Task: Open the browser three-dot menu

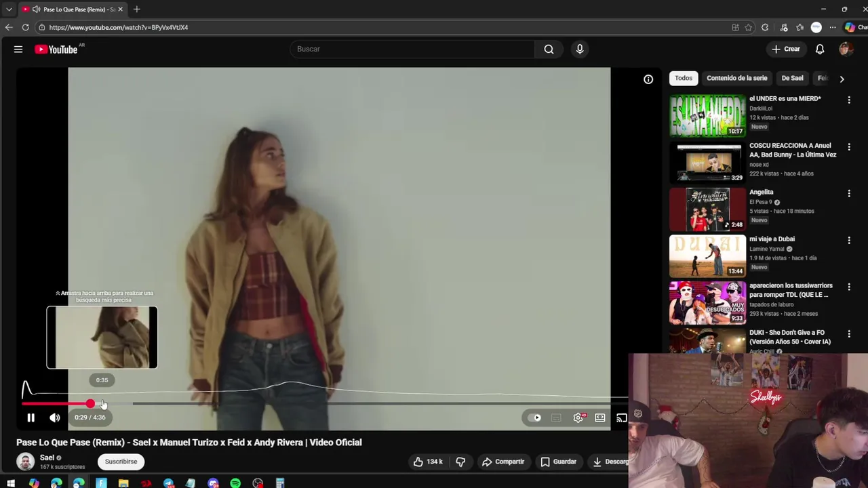Action: coord(833,27)
